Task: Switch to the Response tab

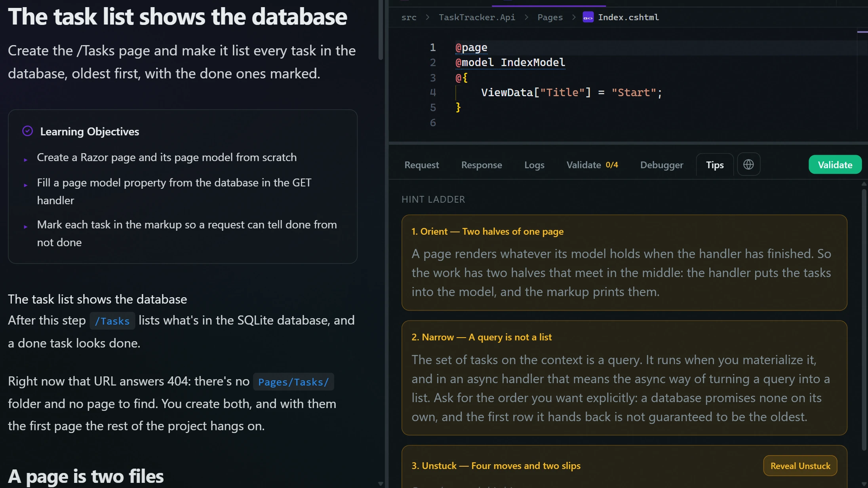Action: click(x=482, y=165)
